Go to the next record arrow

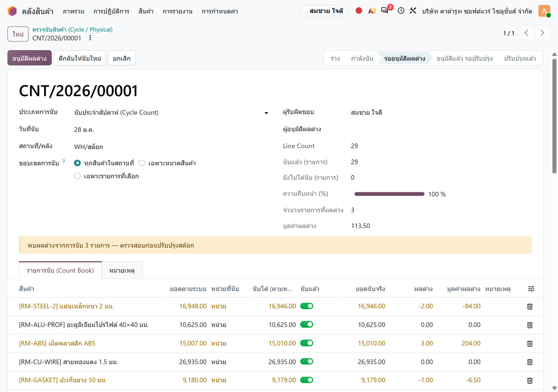pos(542,33)
